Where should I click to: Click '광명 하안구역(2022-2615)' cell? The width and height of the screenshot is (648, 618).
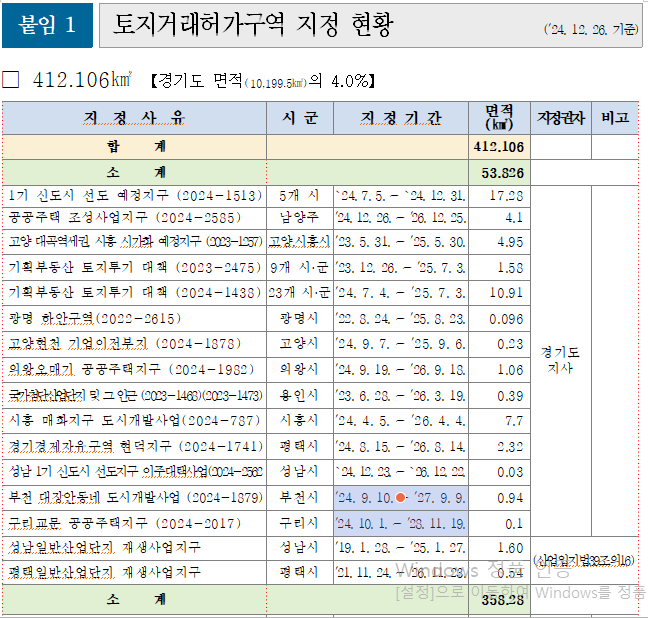(134, 319)
